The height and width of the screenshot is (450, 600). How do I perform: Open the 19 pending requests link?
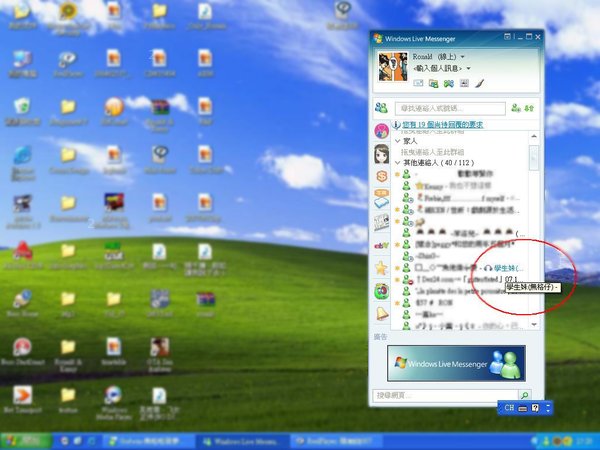click(x=443, y=125)
